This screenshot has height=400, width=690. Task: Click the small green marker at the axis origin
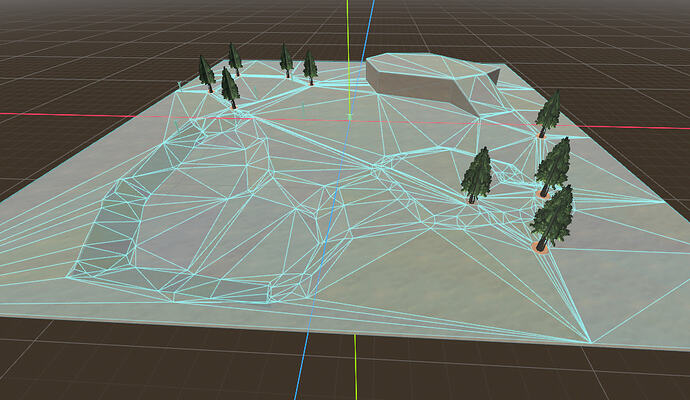pyautogui.click(x=350, y=117)
